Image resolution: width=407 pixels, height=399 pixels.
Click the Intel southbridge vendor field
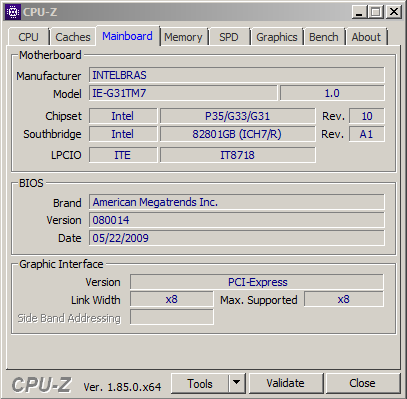coord(123,134)
